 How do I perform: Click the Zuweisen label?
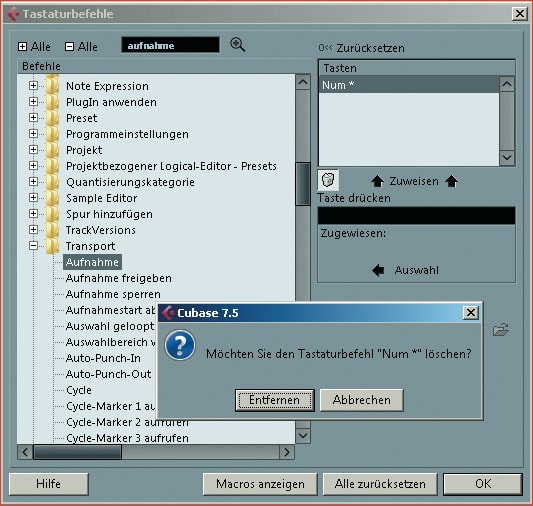point(414,181)
